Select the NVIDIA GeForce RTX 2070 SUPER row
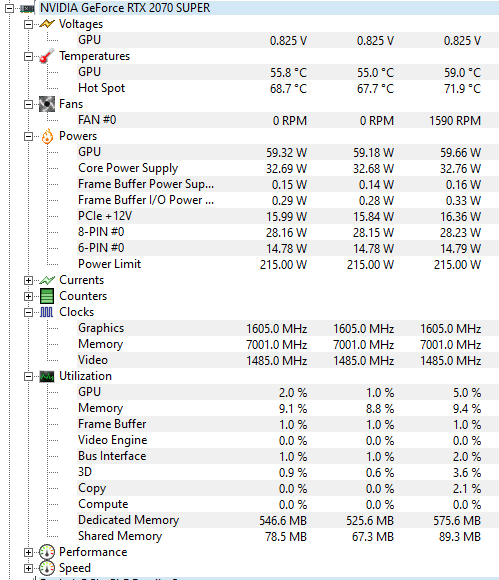Image resolution: width=499 pixels, height=580 pixels. (269, 8)
